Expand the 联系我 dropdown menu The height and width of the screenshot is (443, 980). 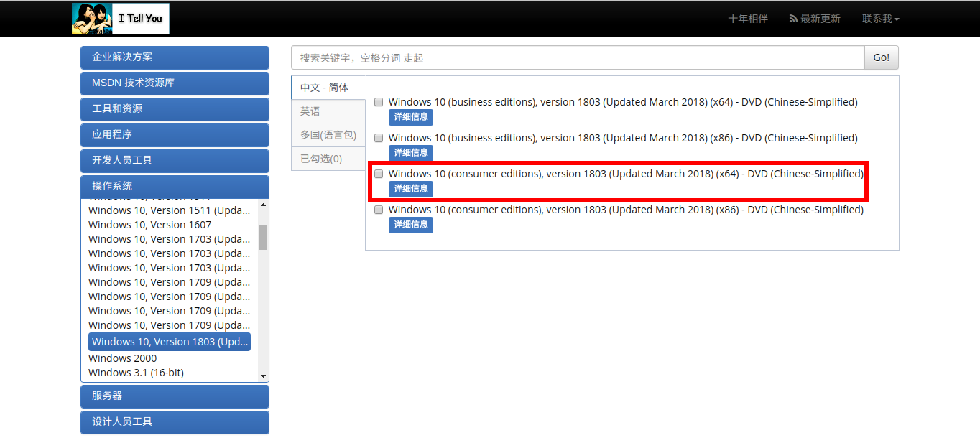(x=881, y=19)
